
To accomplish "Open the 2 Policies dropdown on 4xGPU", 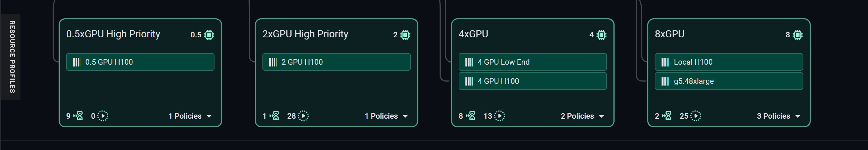I will point(582,116).
